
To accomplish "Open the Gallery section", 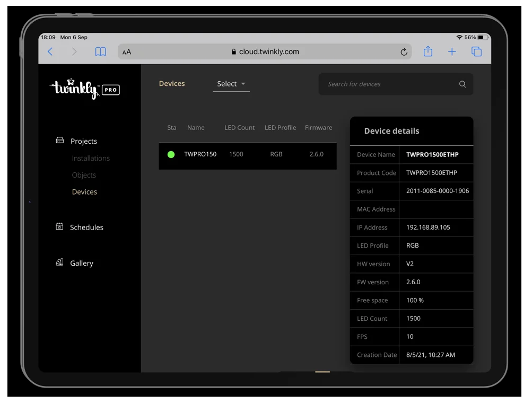I will [x=82, y=263].
